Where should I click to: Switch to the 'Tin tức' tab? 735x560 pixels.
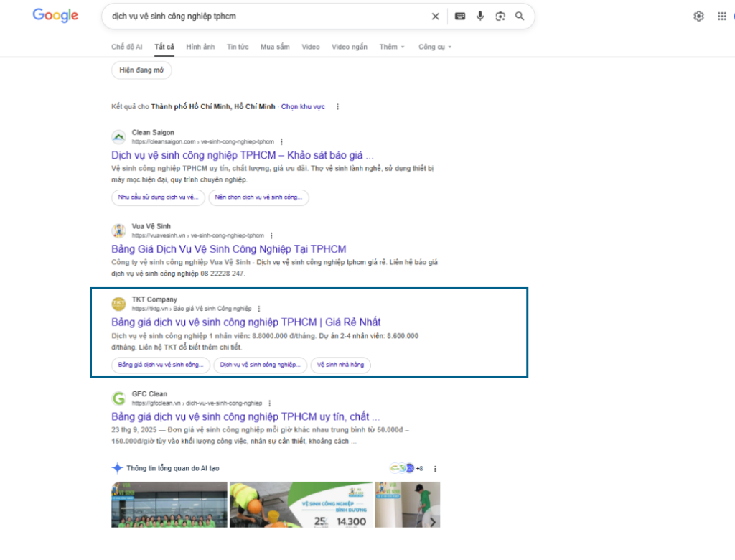[238, 47]
